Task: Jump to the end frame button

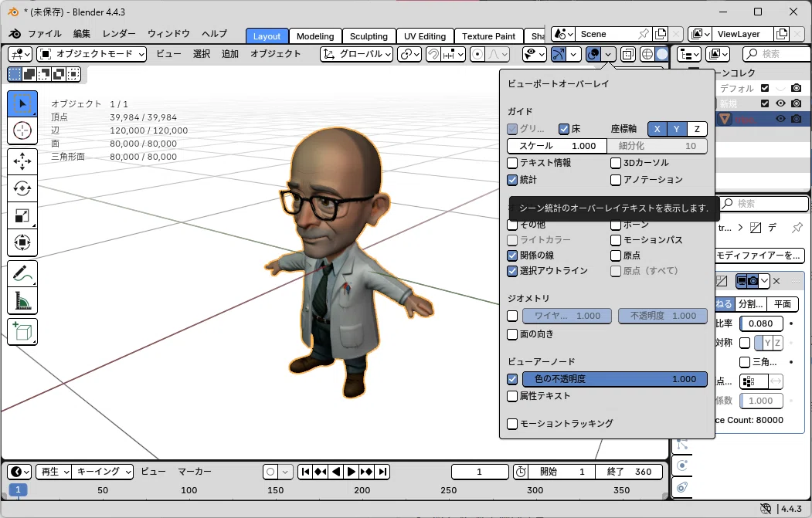Action: click(x=382, y=472)
